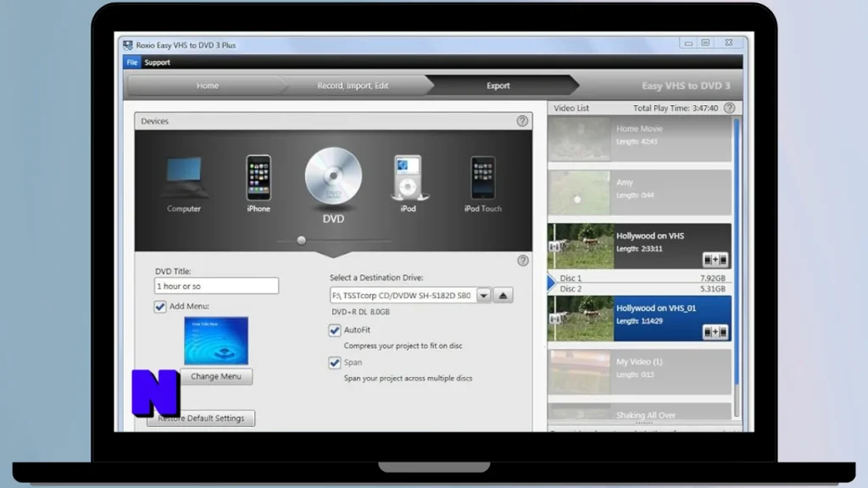Select My Video (1) item

pos(639,372)
